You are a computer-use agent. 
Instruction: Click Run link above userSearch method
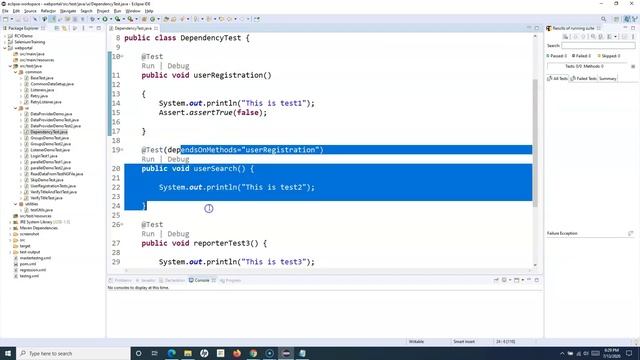pos(148,159)
